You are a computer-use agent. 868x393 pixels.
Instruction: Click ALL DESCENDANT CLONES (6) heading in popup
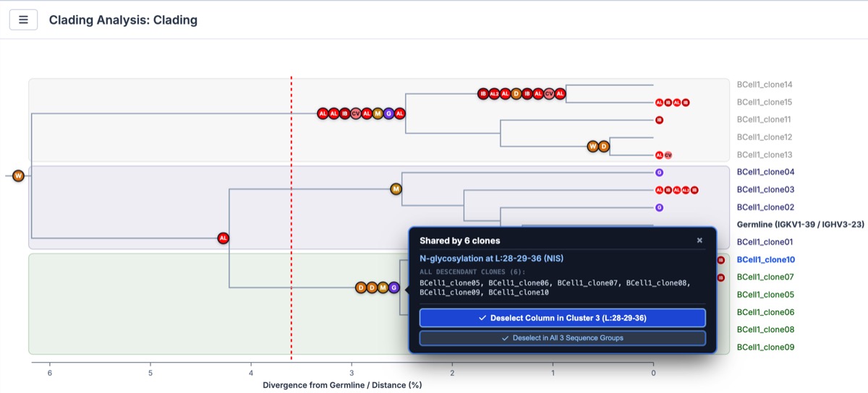(x=472, y=272)
